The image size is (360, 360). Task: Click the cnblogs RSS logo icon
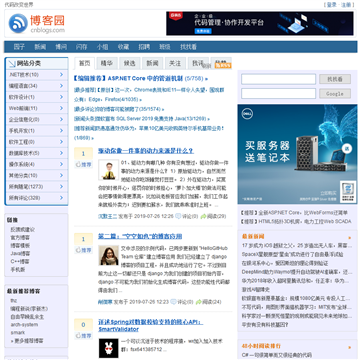(x=18, y=23)
